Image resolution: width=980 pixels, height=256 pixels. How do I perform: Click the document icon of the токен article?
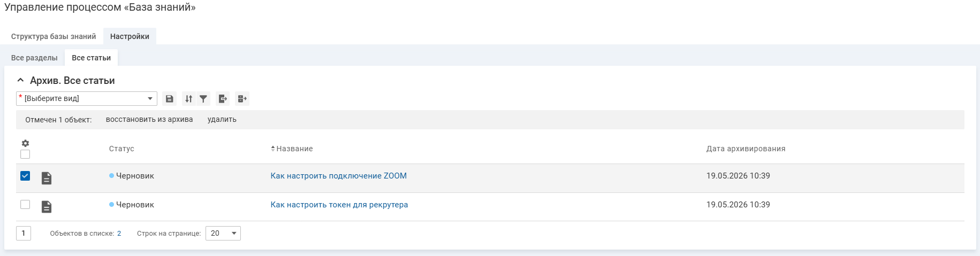[x=47, y=207]
